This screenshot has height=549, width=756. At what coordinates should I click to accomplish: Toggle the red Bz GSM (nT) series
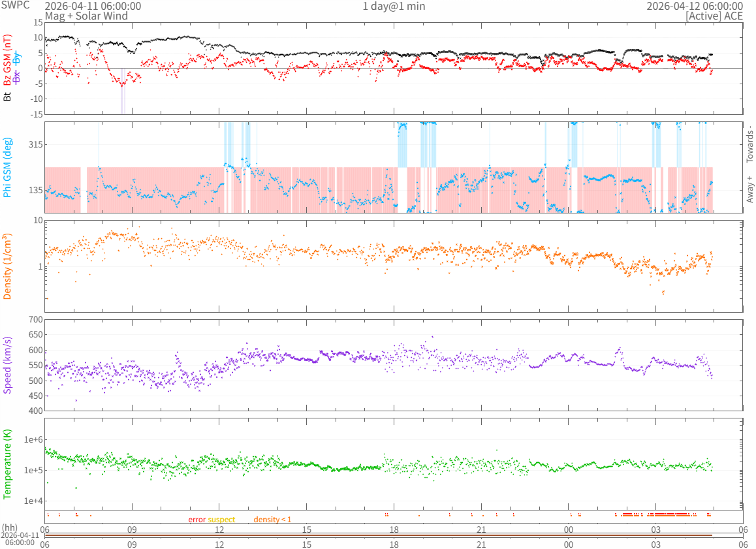coord(8,61)
